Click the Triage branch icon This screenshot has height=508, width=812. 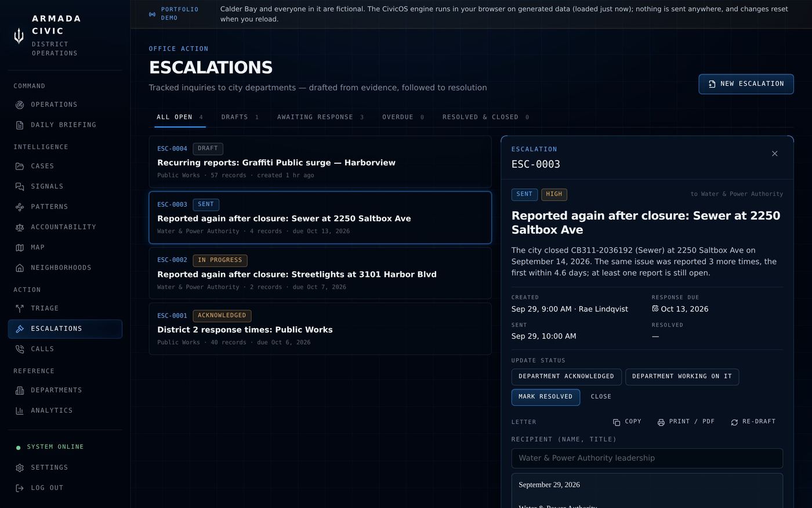(20, 309)
